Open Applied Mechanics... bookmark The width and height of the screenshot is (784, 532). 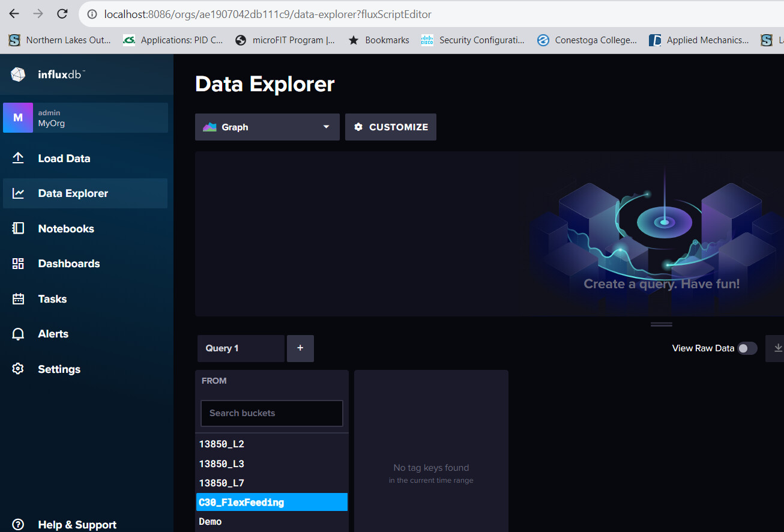699,40
